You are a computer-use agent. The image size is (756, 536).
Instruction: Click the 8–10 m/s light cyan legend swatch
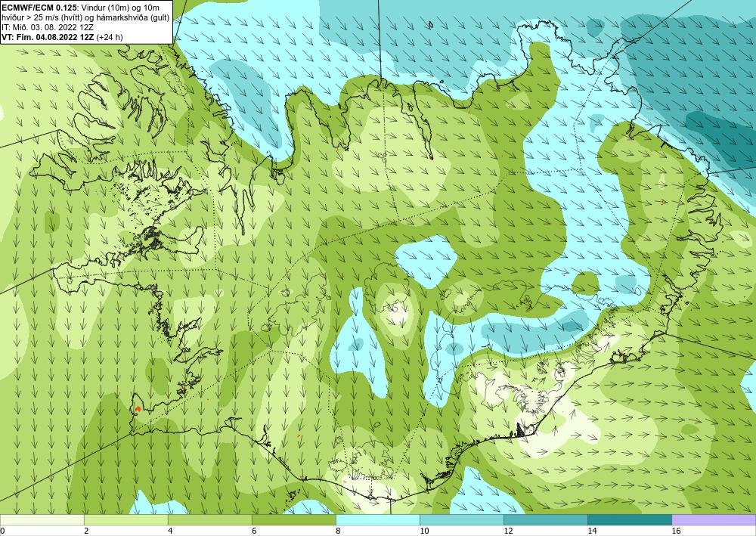[377, 519]
